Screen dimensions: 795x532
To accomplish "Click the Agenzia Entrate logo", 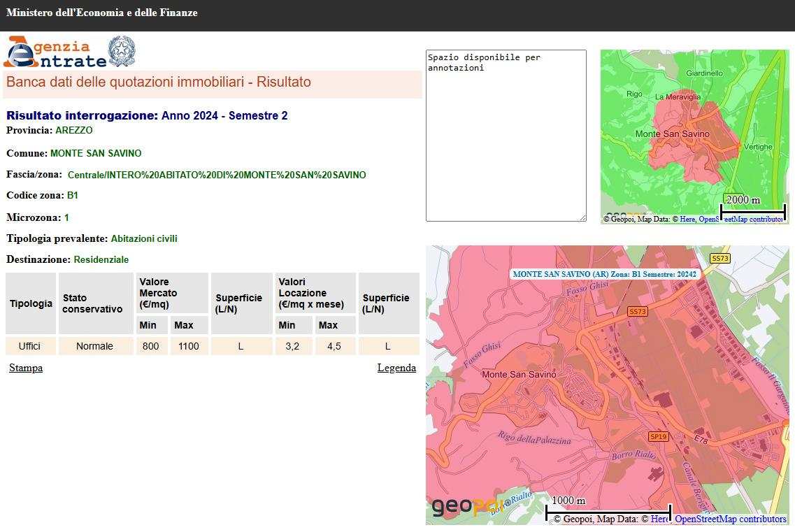I will pos(55,52).
